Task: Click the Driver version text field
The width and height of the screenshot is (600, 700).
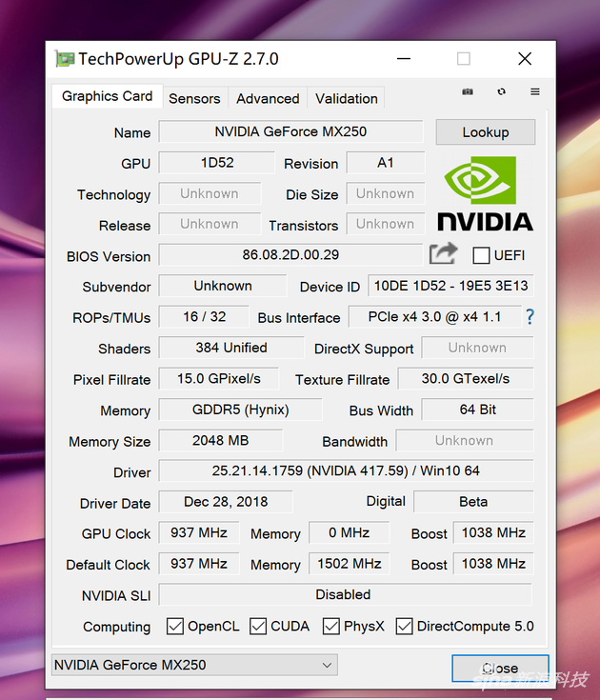Action: [346, 470]
